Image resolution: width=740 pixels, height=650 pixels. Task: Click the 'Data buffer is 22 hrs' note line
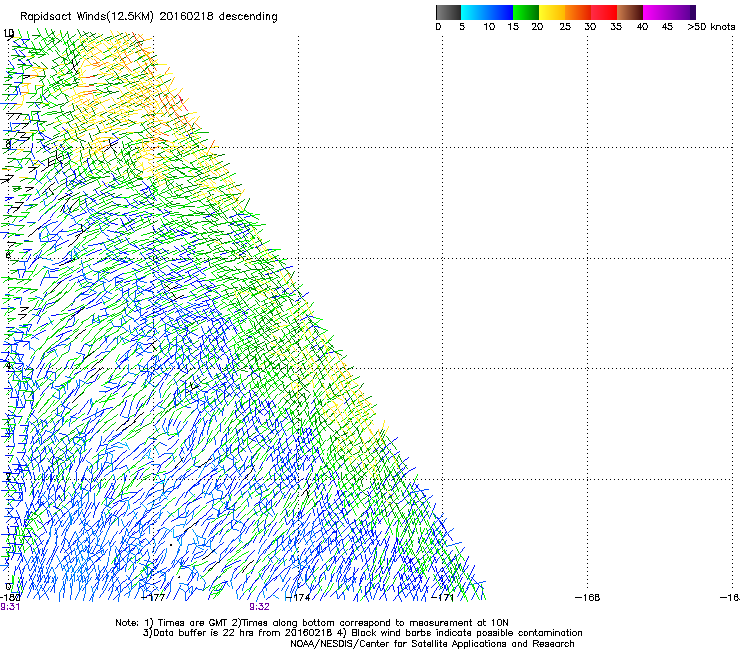coord(362,633)
